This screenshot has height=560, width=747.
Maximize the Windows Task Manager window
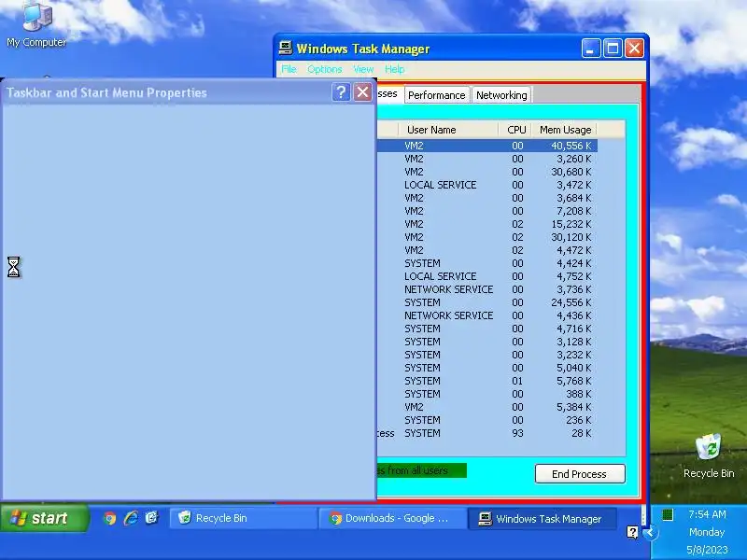click(x=613, y=49)
